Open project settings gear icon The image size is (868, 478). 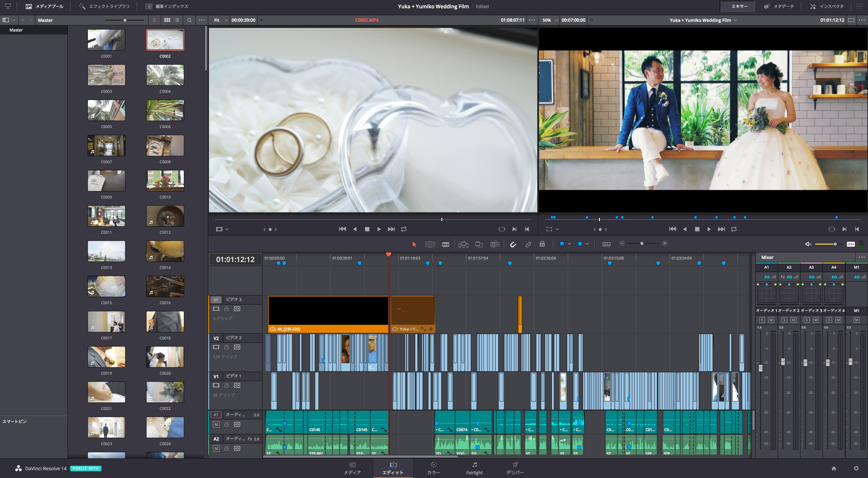tap(856, 468)
